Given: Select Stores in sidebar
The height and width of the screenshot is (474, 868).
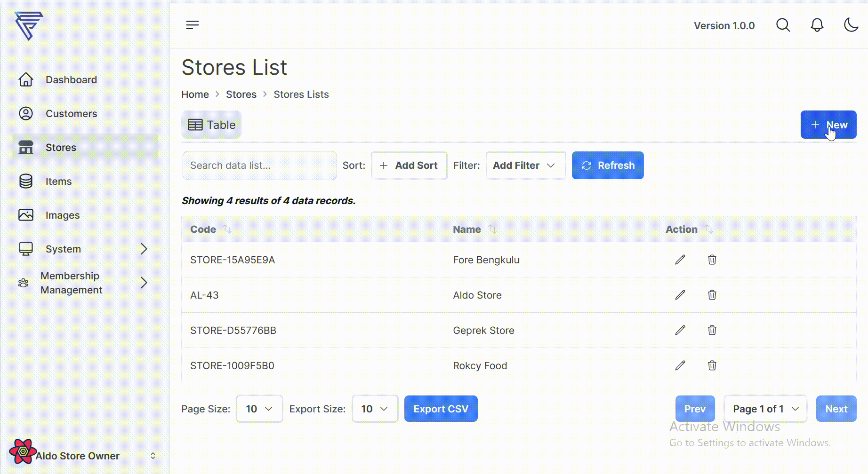Looking at the screenshot, I should (85, 148).
